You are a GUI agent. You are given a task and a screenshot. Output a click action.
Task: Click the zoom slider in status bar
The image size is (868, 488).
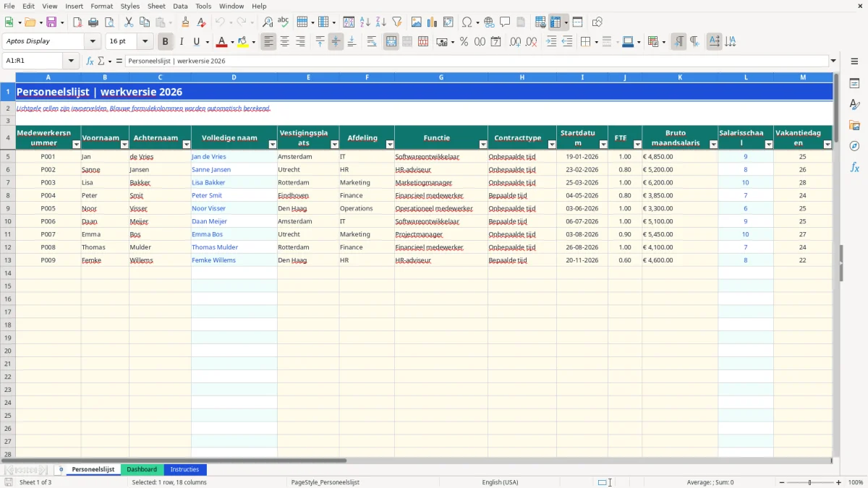810,482
